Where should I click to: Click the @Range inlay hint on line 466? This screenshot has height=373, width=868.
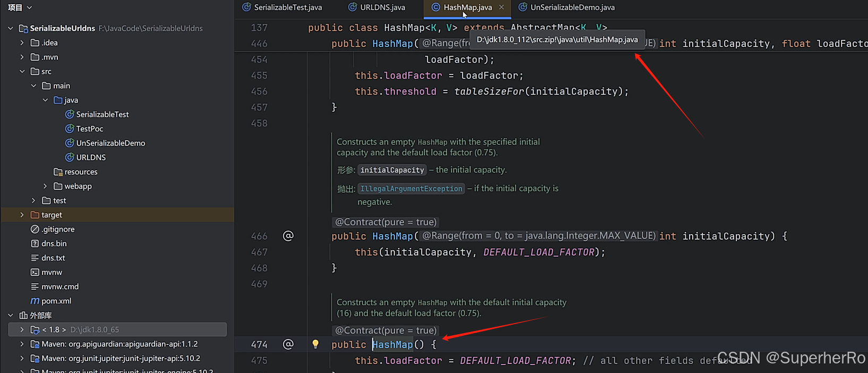[x=539, y=236]
